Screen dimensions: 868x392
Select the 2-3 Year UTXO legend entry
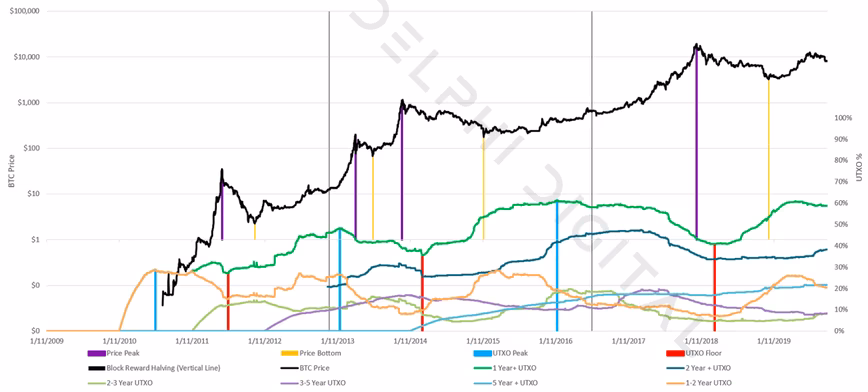(x=122, y=383)
